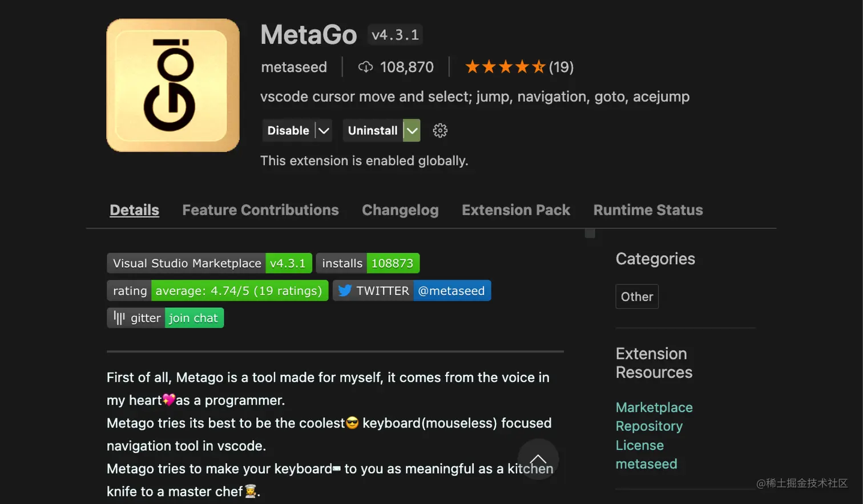
Task: Expand the v4.3.1 version badge
Action: tap(394, 34)
